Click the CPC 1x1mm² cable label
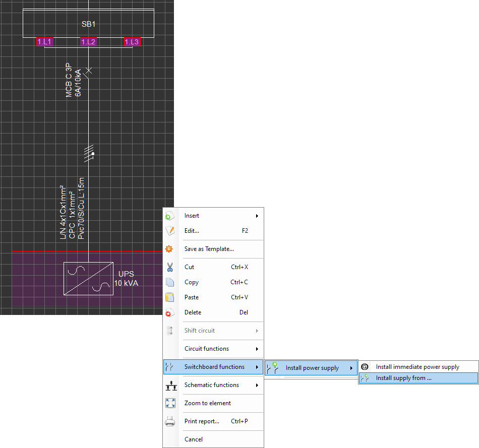The height and width of the screenshot is (448, 479). [x=72, y=215]
